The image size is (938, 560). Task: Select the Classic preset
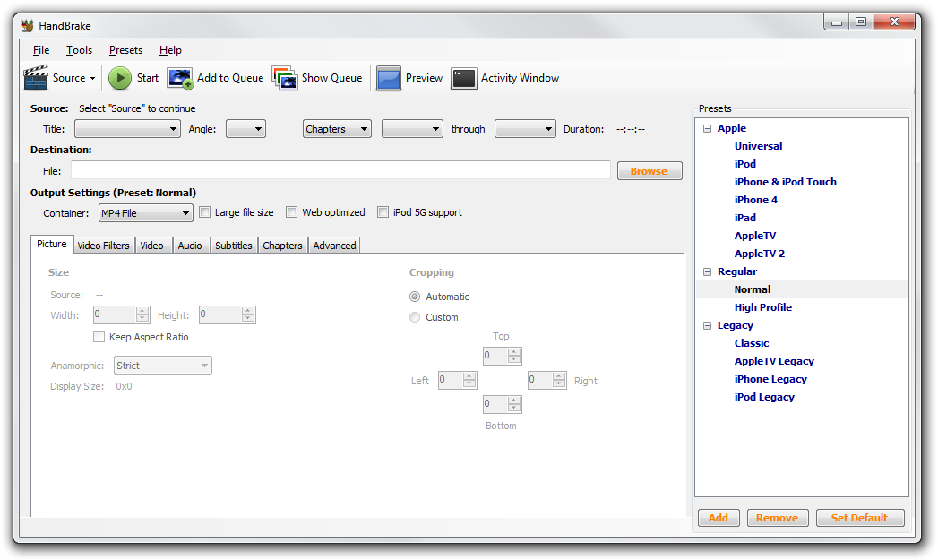[x=752, y=343]
